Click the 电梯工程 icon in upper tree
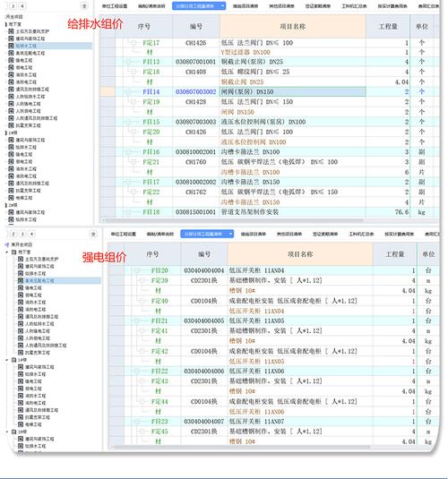Viewport: 448px width, 479px height. [11, 198]
